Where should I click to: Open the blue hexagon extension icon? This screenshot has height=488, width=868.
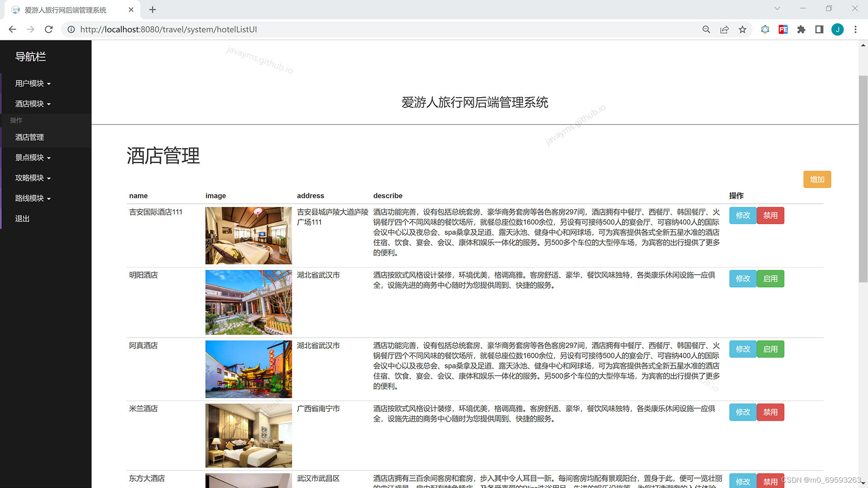[x=765, y=29]
